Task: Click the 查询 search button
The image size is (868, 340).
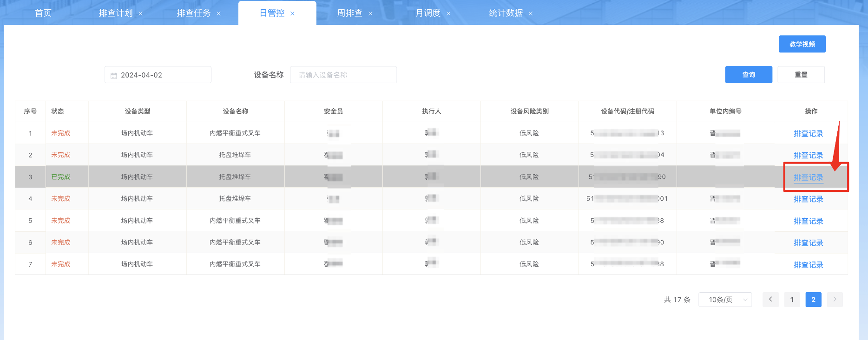Action: 748,75
